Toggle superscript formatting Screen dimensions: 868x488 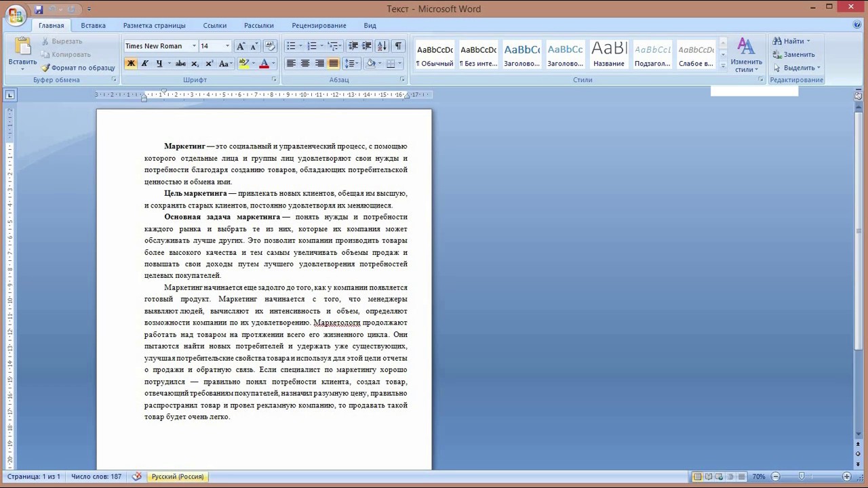(x=209, y=64)
